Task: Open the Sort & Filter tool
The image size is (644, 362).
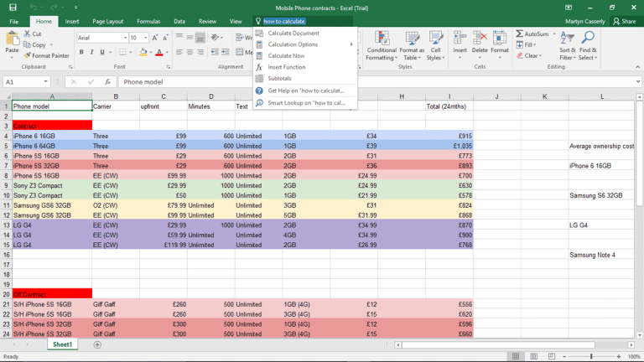Action: tap(567, 46)
